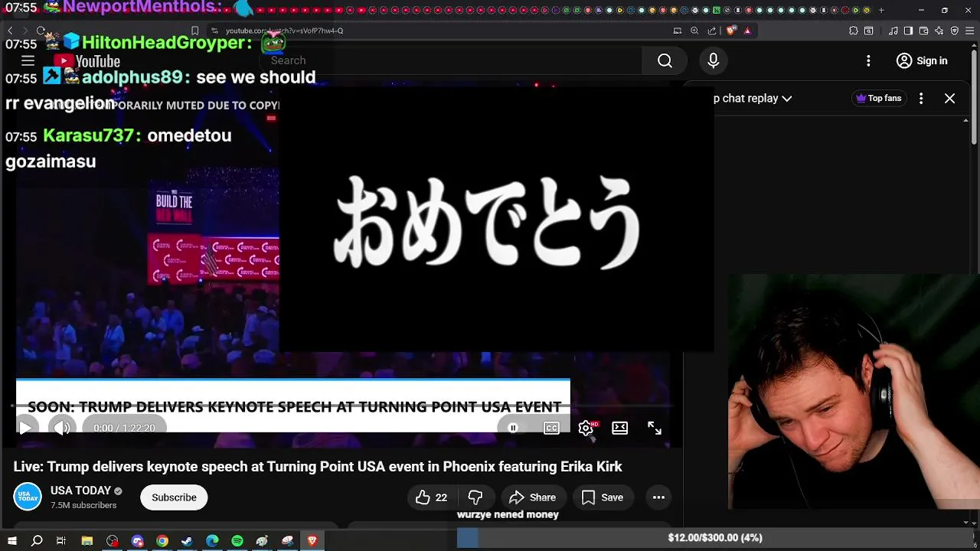Toggle closed captions on the video

point(551,428)
